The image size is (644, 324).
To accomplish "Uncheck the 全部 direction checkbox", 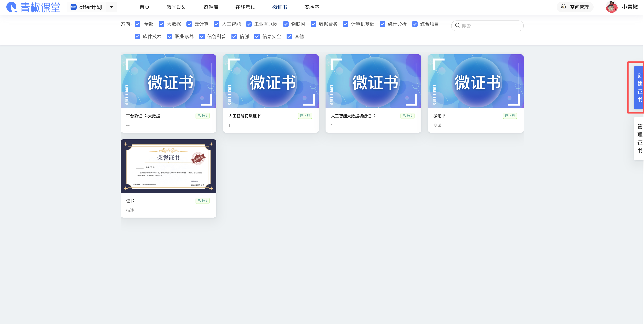I will tap(137, 24).
